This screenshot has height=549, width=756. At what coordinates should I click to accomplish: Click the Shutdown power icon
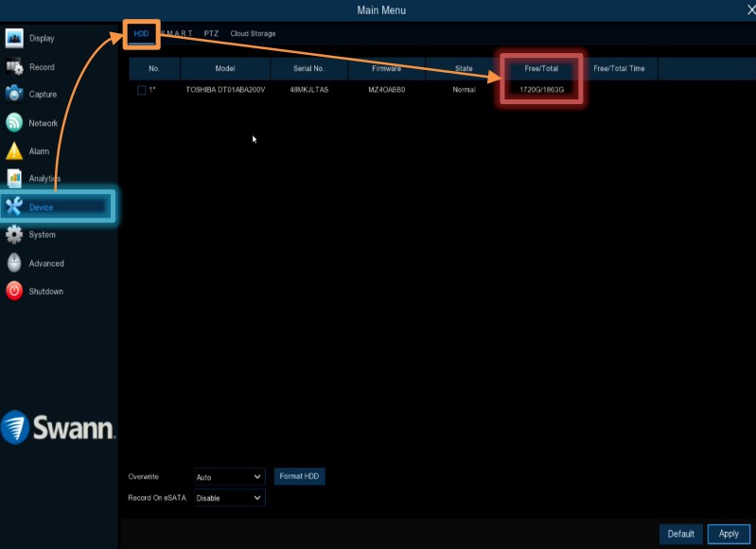(14, 292)
